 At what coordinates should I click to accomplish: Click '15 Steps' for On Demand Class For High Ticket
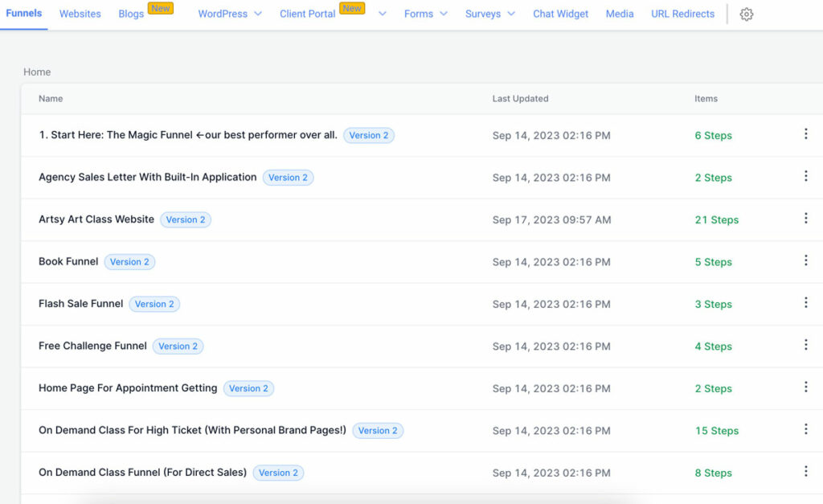point(717,431)
